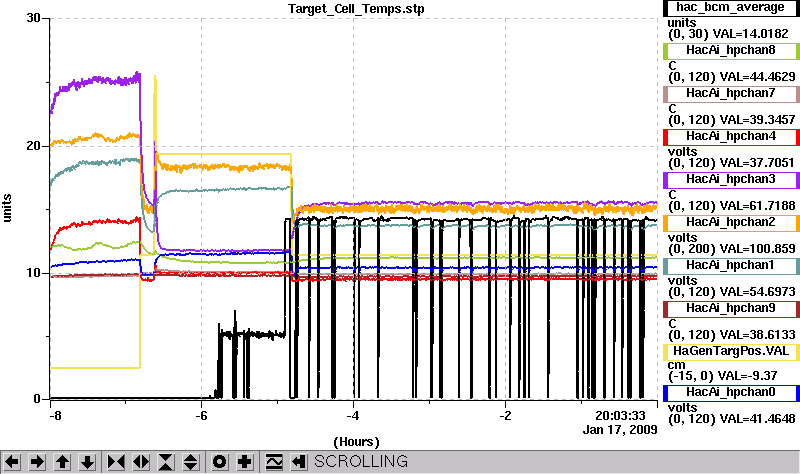Select the HacAi_hpchan7 curve legend
800x474 pixels.
[730, 93]
